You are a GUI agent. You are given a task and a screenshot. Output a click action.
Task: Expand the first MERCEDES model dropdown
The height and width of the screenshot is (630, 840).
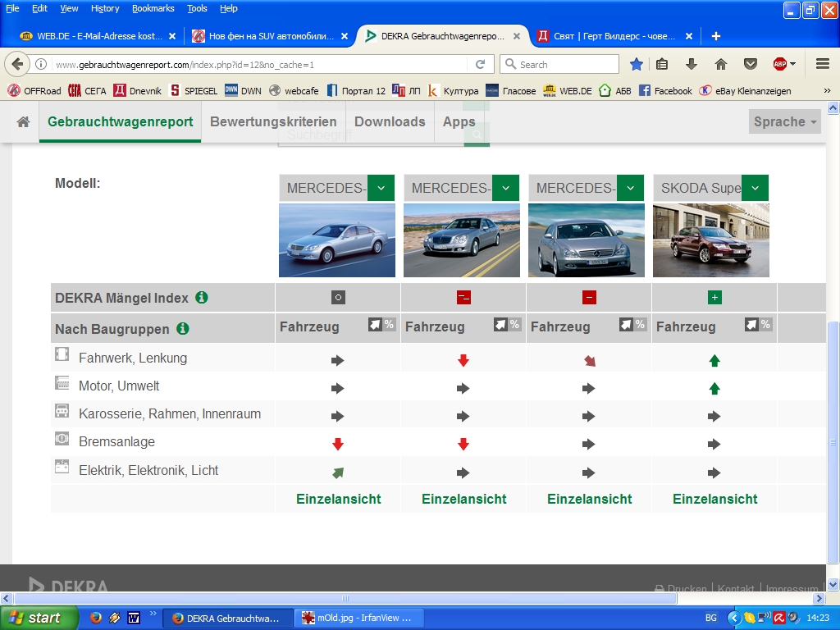tap(381, 188)
